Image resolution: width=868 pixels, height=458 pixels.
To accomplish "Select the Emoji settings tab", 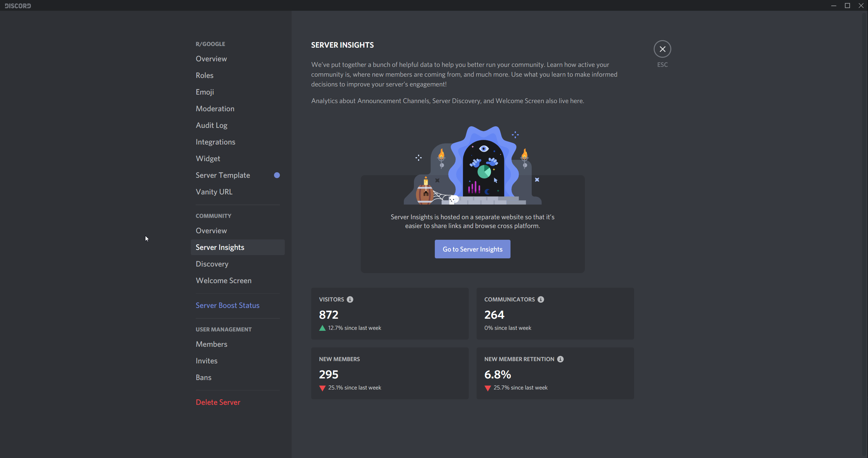I will pyautogui.click(x=205, y=92).
